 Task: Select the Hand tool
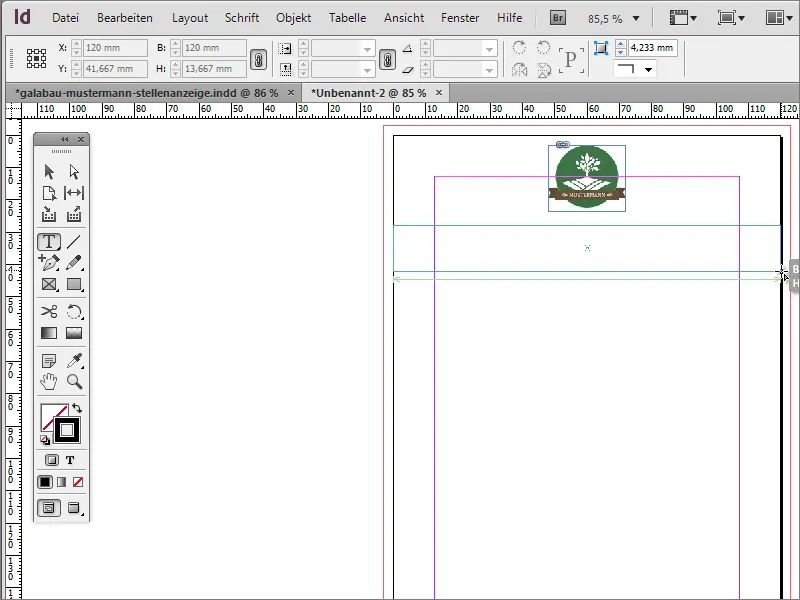[x=48, y=382]
